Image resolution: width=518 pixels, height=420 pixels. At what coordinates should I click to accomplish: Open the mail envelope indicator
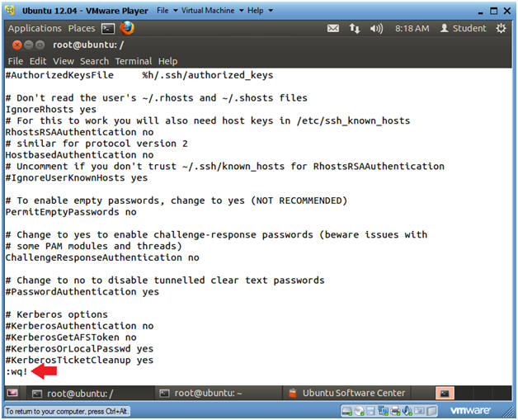click(x=333, y=28)
